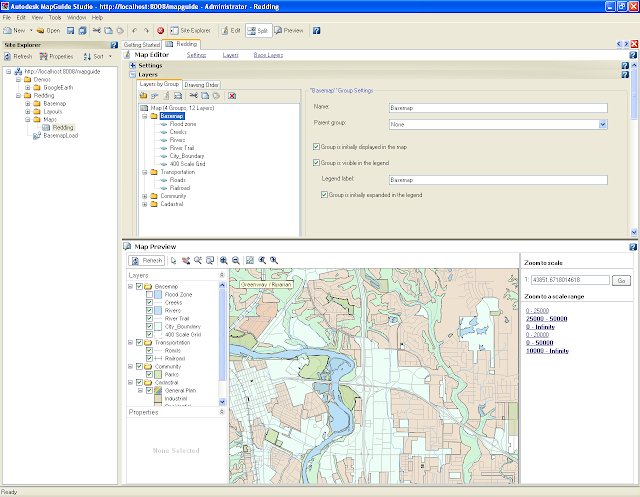Expand Cadastral group in layer tree
Screen dimensions: 640x497
[x=144, y=204]
